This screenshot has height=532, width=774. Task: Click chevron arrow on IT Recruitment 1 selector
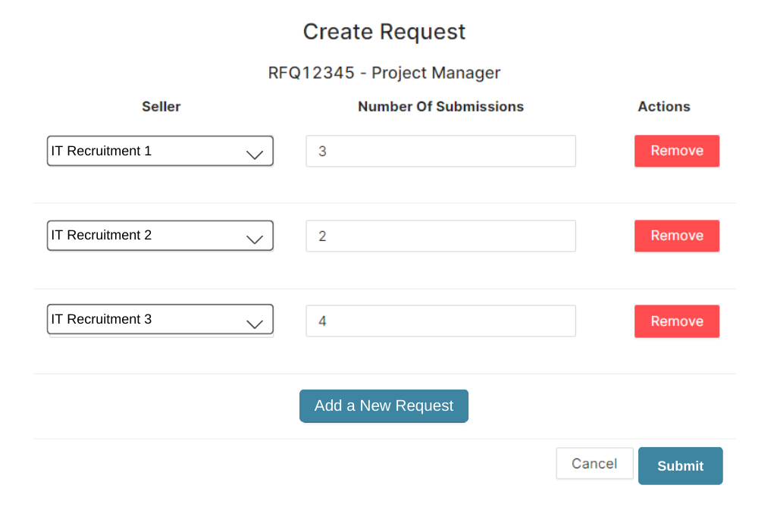click(255, 155)
